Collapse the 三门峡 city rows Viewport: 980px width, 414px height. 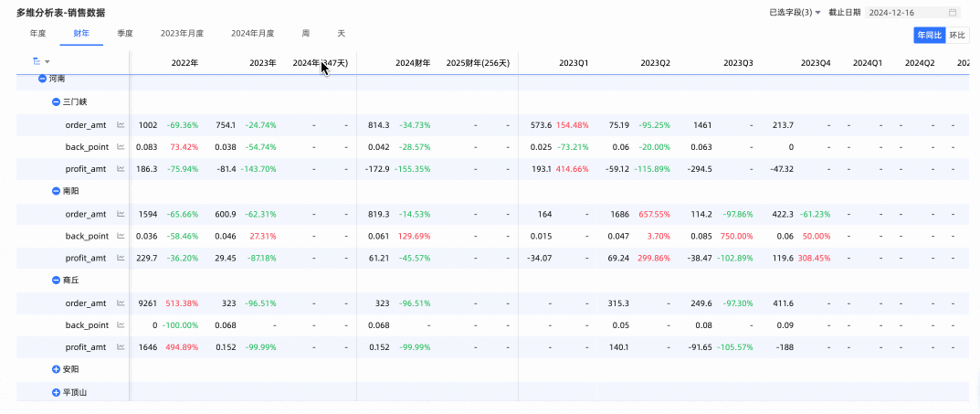56,102
